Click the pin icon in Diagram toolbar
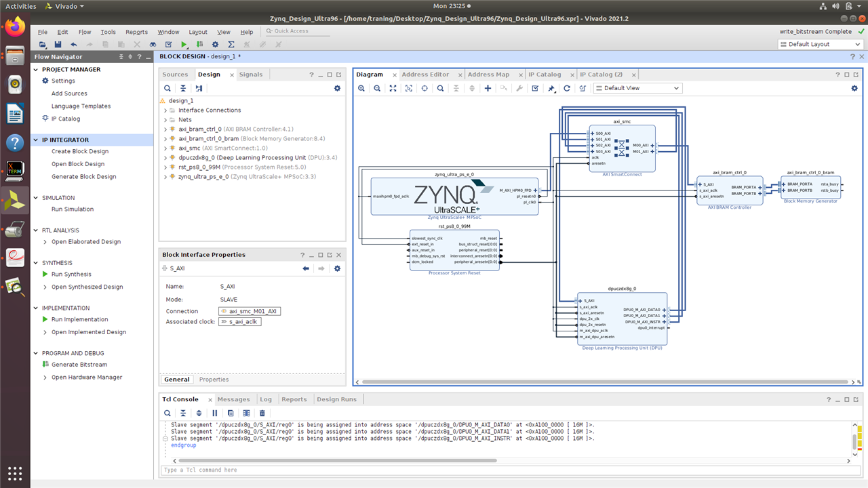Image resolution: width=868 pixels, height=488 pixels. click(551, 88)
